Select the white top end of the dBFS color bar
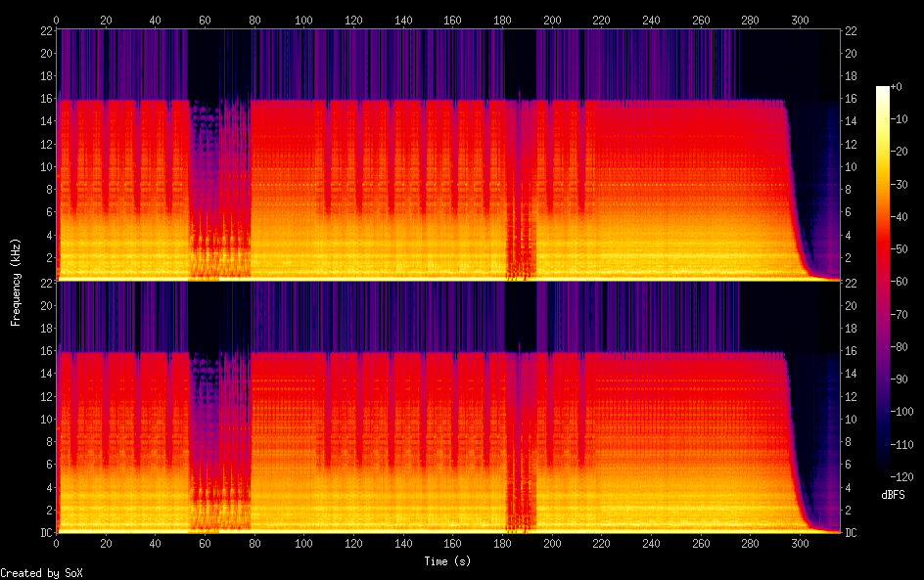This screenshot has width=924, height=580. tap(883, 90)
